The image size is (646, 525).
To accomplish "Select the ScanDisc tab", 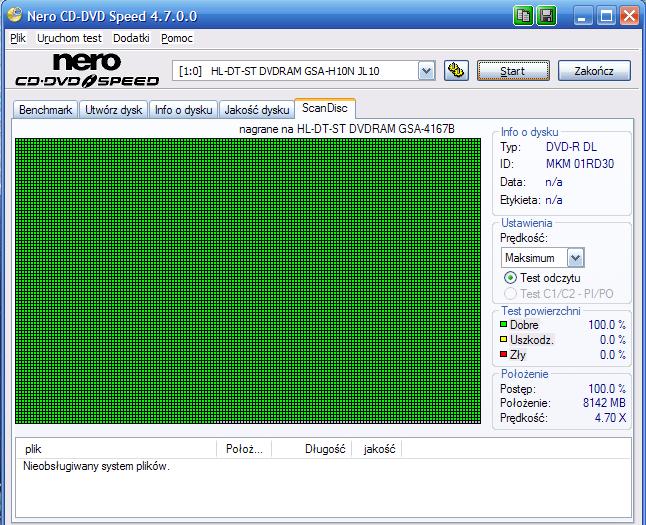I will coord(325,108).
